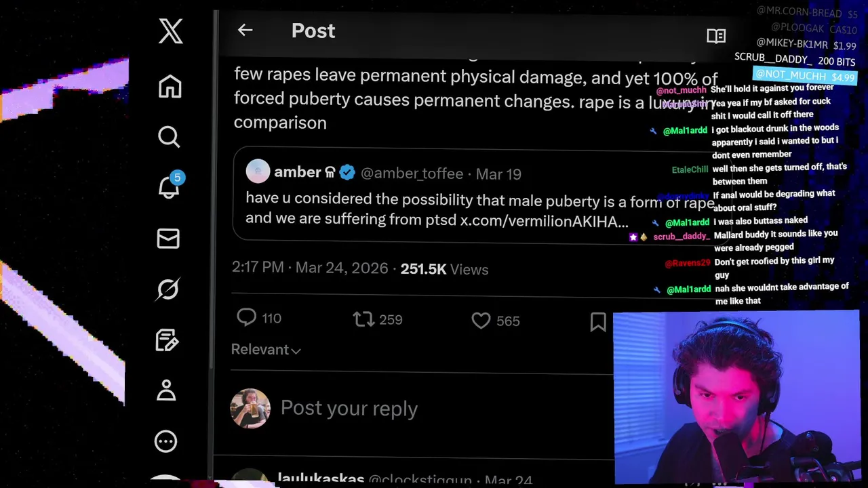The height and width of the screenshot is (488, 868).
Task: Expand the Relevant replies sort dropdown
Action: coord(266,349)
